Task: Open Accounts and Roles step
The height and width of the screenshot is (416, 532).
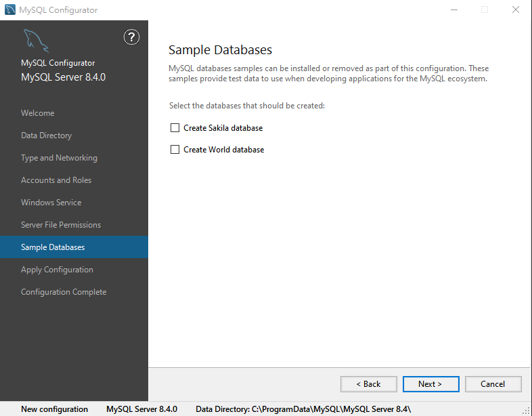Action: click(56, 180)
